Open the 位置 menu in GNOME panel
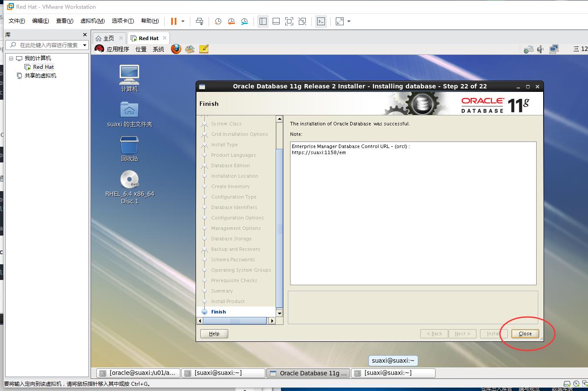Image resolution: width=588 pixels, height=391 pixels. point(141,49)
